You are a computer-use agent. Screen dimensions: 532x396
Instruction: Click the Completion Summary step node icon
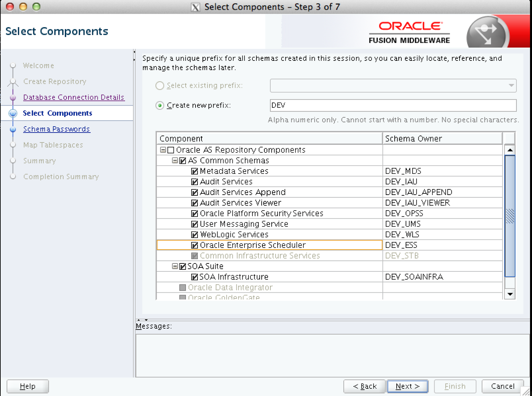(13, 176)
